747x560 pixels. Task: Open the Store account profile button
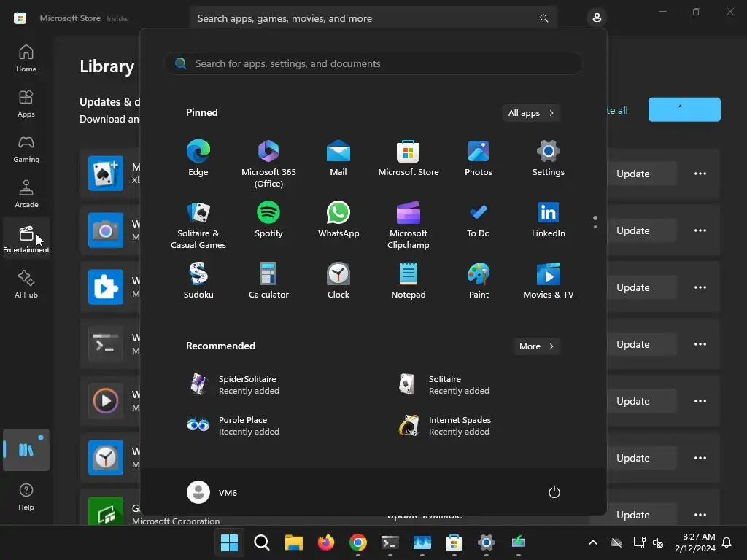597,18
